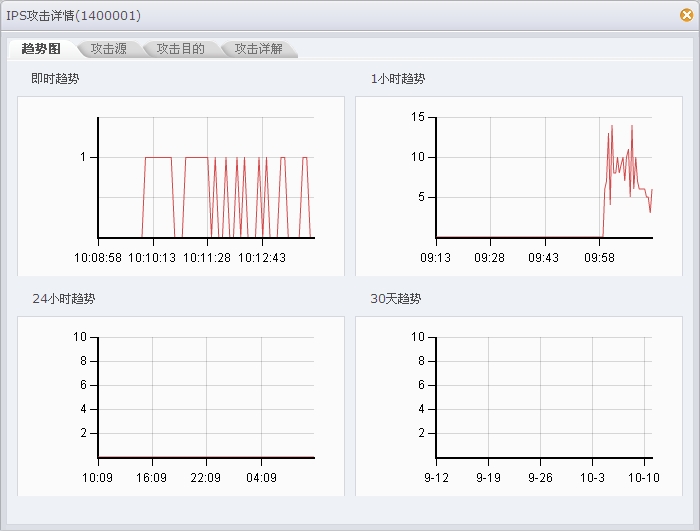Click the 10-3 date label

[592, 478]
